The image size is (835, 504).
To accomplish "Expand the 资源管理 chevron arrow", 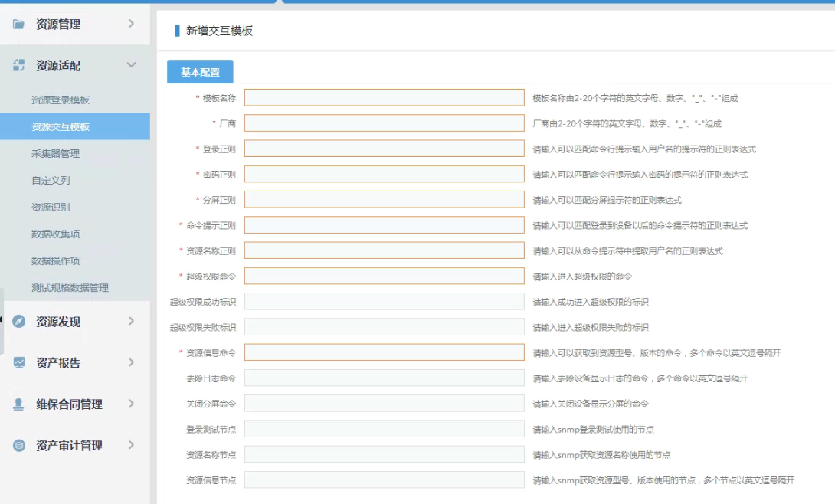I will (x=132, y=24).
